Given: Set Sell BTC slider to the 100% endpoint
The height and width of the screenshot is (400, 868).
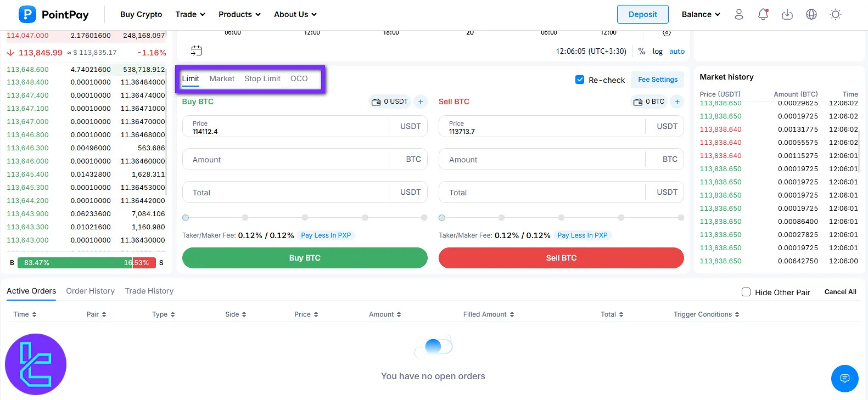Looking at the screenshot, I should (x=681, y=218).
